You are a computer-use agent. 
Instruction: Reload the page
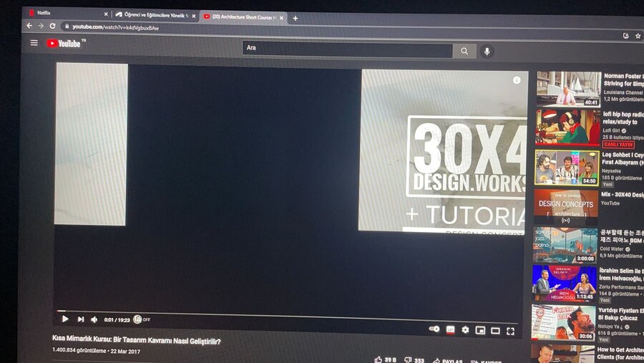[52, 26]
